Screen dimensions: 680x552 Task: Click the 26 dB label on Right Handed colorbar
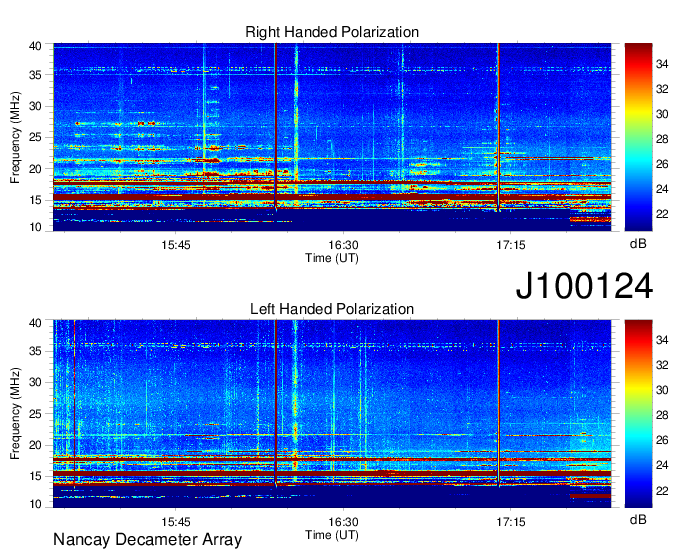click(x=662, y=164)
